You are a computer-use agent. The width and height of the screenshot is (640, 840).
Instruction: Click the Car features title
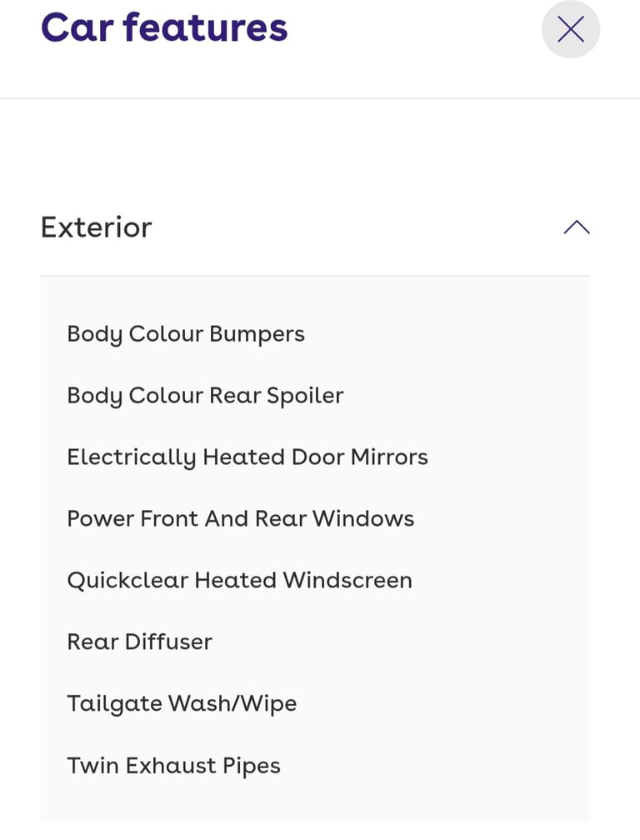[164, 27]
